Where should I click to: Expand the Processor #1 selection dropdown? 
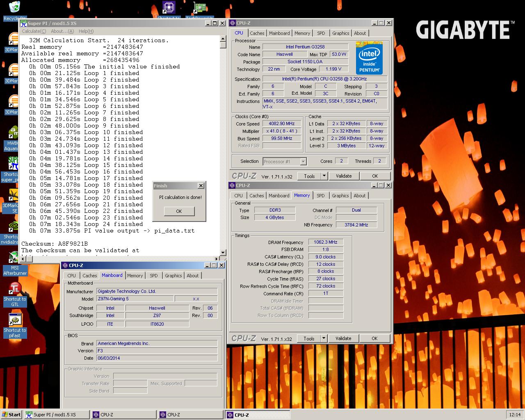click(x=303, y=162)
